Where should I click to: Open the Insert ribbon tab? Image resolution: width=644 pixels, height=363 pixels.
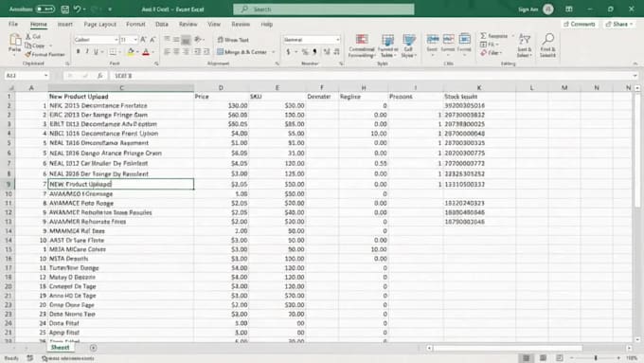tap(65, 25)
